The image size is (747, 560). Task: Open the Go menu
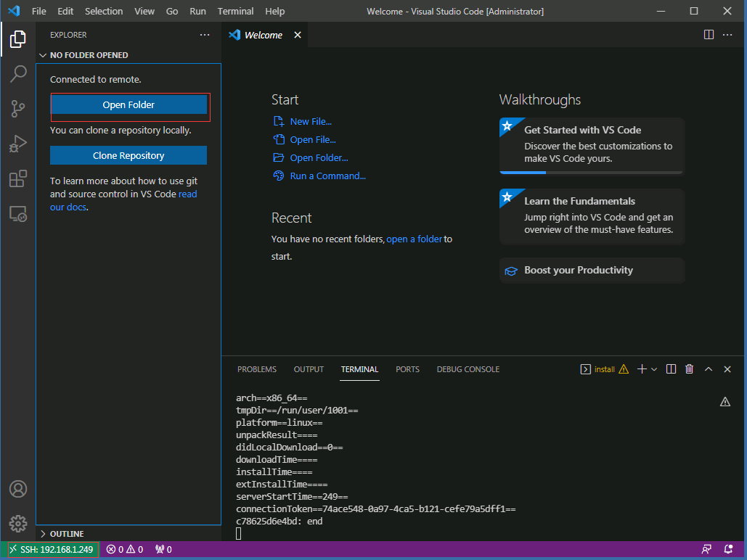click(x=172, y=11)
